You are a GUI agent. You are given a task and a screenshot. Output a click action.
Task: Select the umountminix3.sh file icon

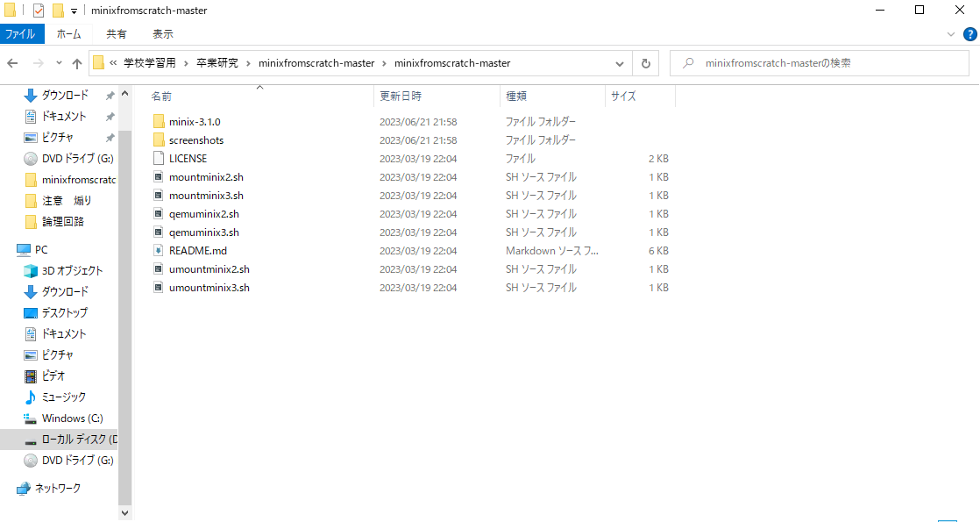[159, 287]
